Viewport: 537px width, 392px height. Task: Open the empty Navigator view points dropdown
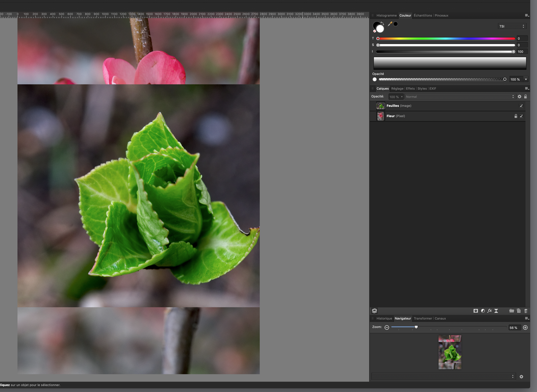point(443,377)
